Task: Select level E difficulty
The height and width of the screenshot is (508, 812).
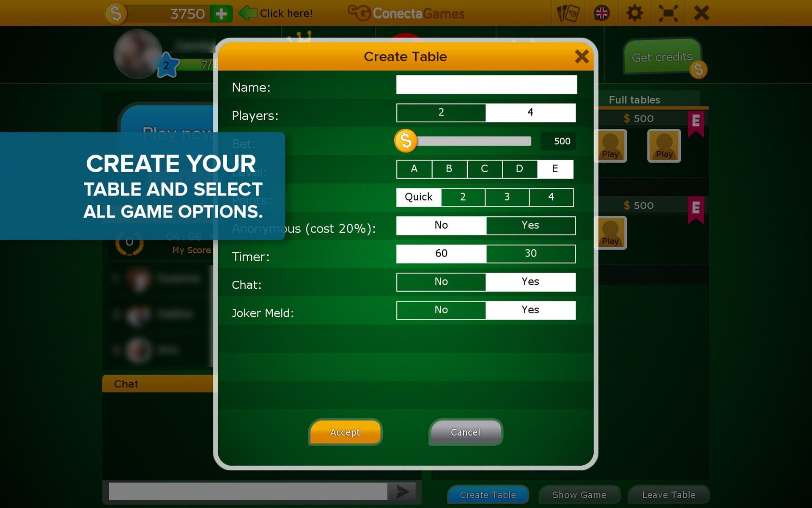Action: 554,168
